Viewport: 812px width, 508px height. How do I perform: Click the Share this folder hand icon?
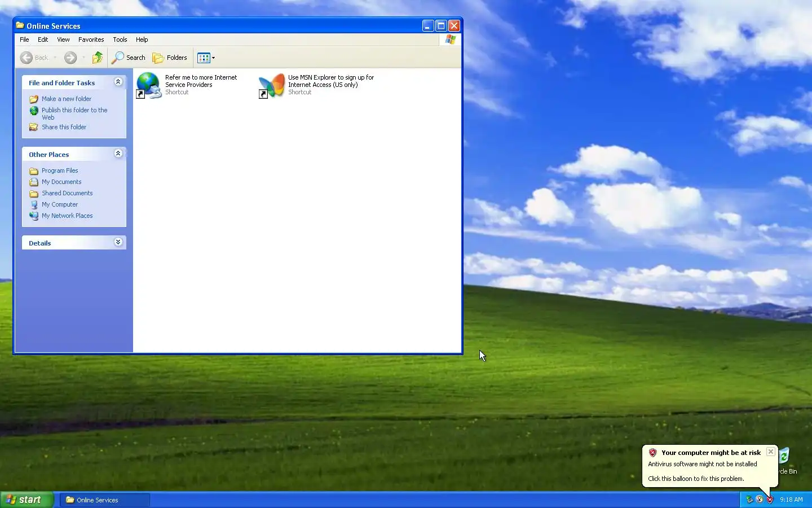click(34, 127)
